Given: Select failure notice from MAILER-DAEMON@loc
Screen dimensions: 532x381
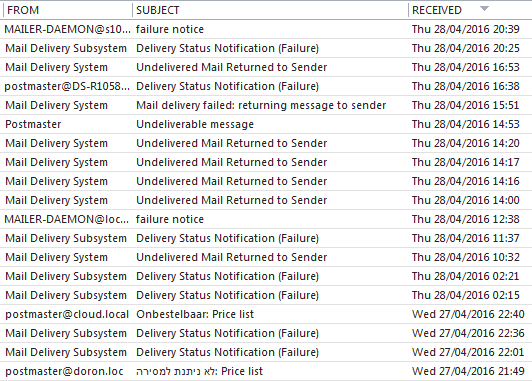Looking at the screenshot, I should (x=266, y=219).
